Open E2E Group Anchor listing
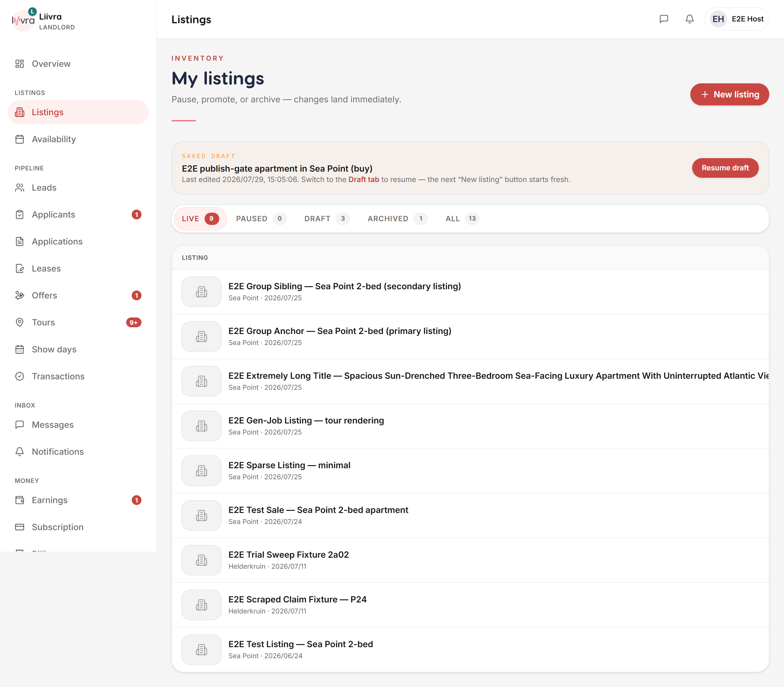The width and height of the screenshot is (784, 687). click(x=470, y=336)
